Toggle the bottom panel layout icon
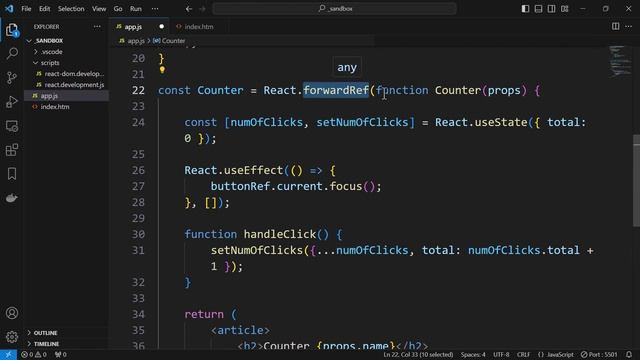Viewport: 640px width, 360px height. (x=538, y=9)
